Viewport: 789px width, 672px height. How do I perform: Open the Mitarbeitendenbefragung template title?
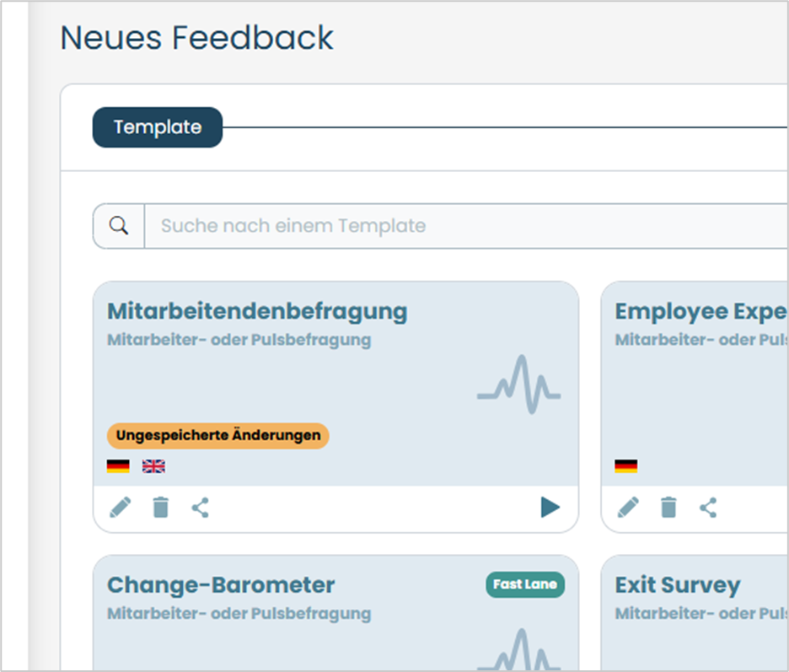tap(257, 312)
